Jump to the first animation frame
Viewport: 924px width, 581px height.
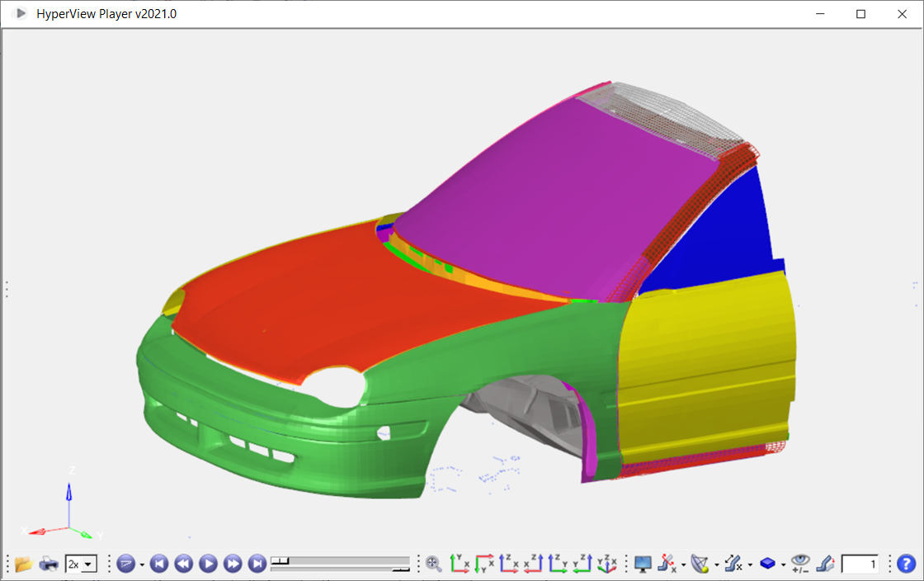pyautogui.click(x=159, y=564)
